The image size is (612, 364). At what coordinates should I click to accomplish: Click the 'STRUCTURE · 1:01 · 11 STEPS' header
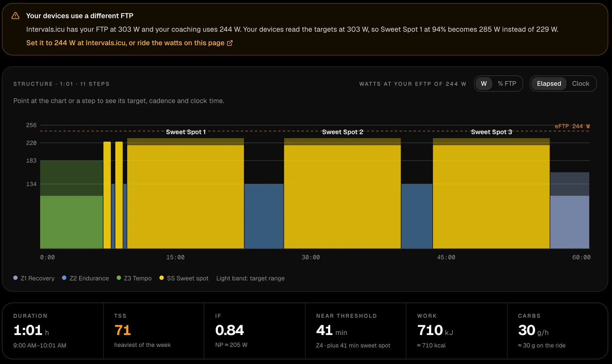pos(61,84)
